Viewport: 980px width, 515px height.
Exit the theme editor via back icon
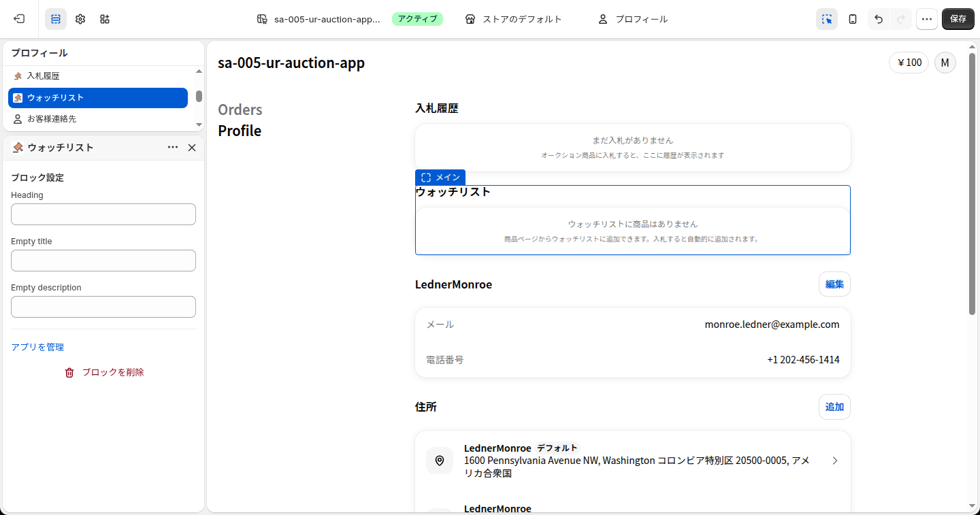(19, 19)
